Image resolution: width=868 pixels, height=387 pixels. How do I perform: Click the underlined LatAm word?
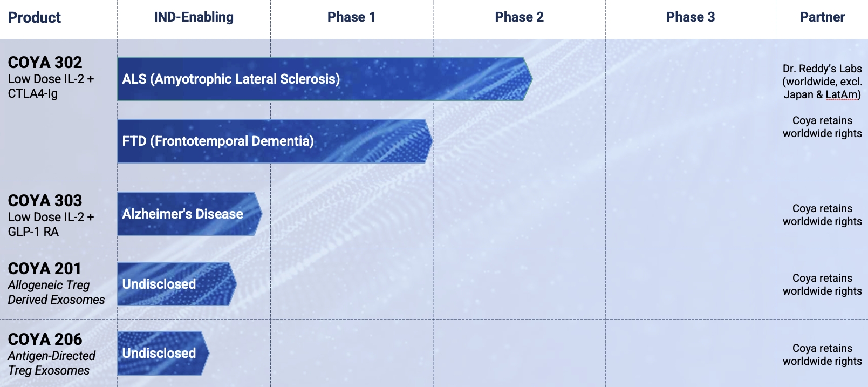(842, 95)
